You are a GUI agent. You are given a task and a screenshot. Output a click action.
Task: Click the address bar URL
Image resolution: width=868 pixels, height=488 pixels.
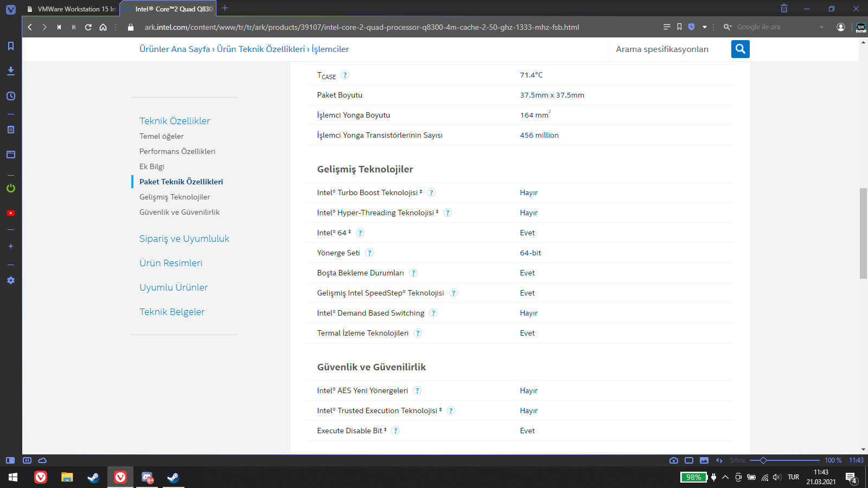tap(362, 27)
